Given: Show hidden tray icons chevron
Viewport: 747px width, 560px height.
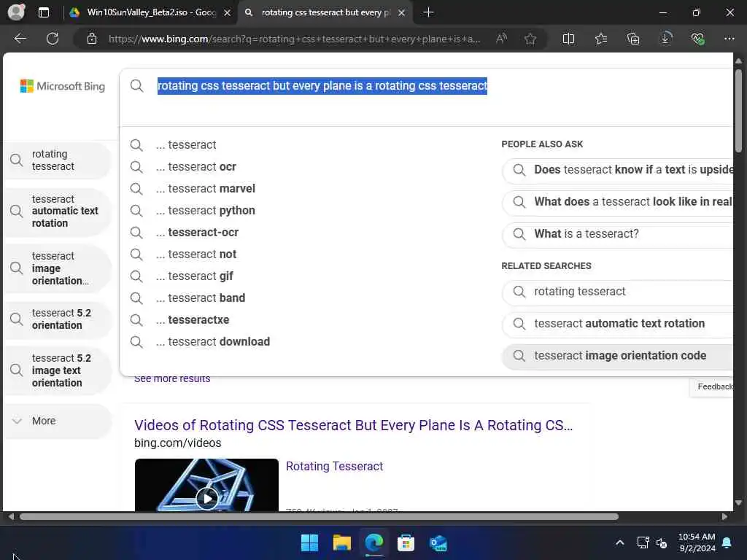Looking at the screenshot, I should click(620, 542).
